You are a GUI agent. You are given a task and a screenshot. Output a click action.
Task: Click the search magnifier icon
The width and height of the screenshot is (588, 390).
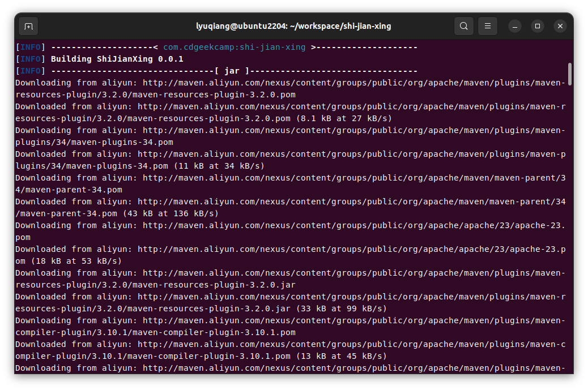464,26
